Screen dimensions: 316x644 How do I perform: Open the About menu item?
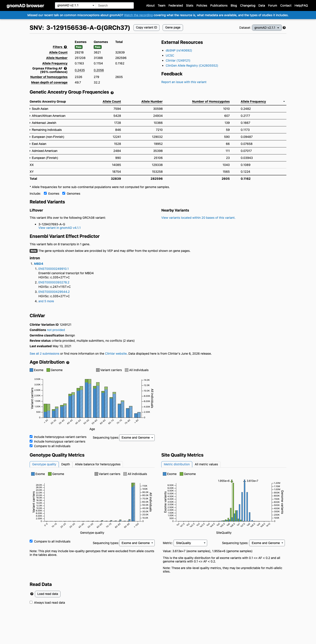150,5
